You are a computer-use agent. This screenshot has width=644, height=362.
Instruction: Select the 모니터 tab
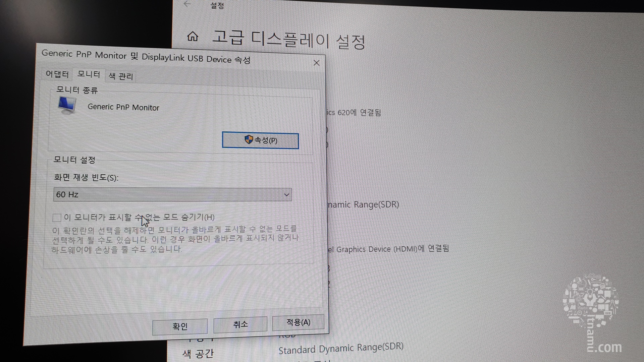(89, 74)
